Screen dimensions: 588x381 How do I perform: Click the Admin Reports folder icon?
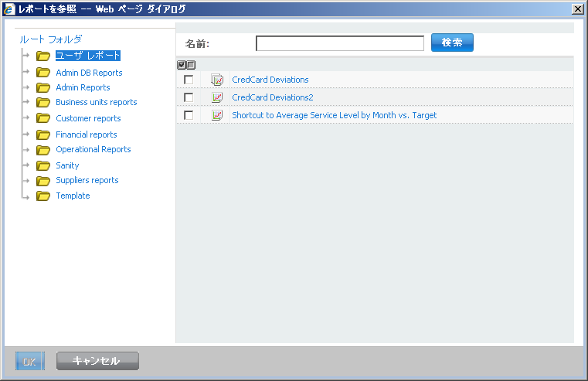(43, 87)
